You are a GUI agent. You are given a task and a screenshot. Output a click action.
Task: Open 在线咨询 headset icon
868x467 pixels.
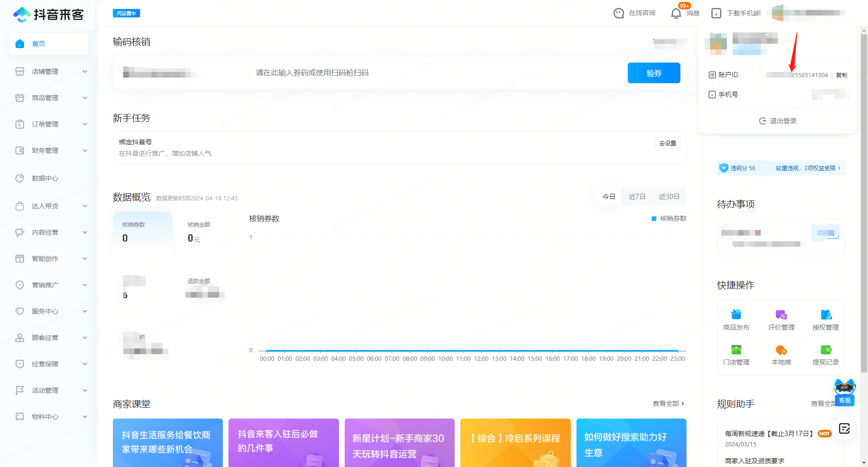tap(619, 13)
